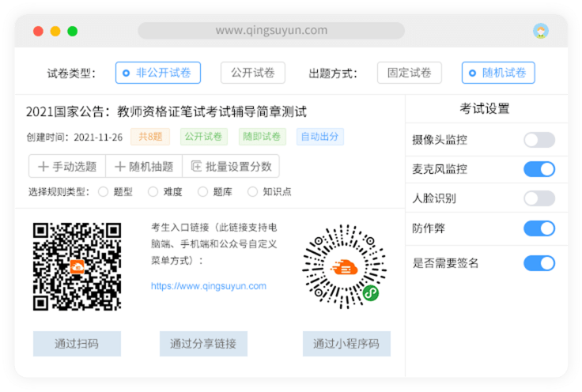Click the 考试设置 panel header
The image size is (582, 392).
(x=485, y=108)
